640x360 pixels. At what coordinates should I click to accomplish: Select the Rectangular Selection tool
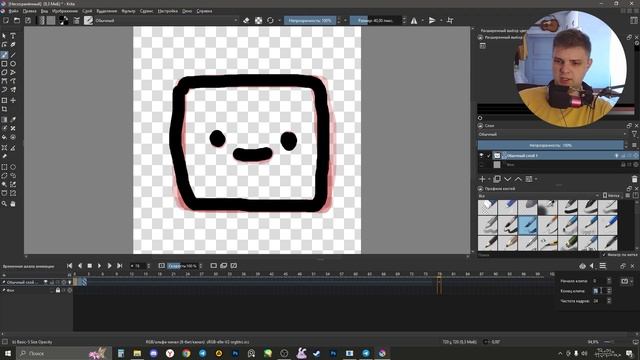point(4,167)
